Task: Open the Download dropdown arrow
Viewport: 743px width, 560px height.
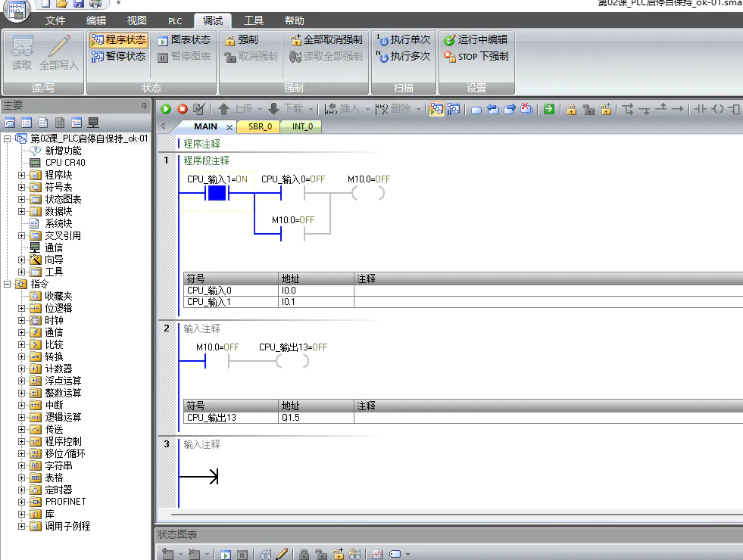Action: point(311,109)
